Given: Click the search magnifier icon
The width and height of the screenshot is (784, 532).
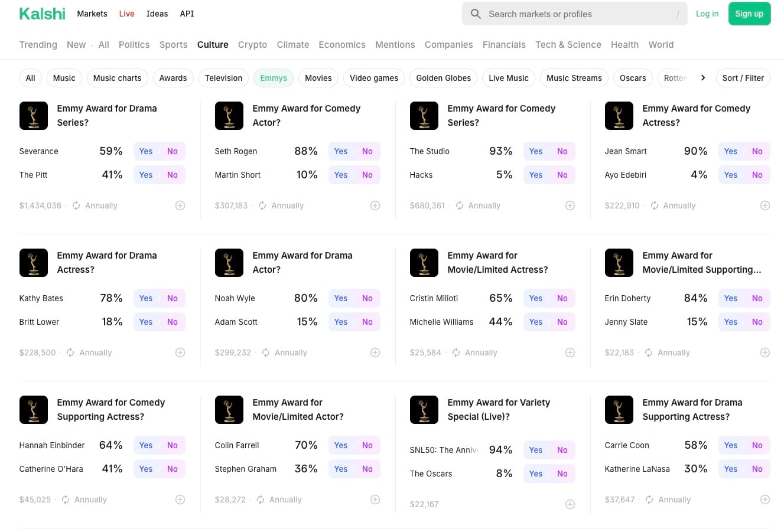Looking at the screenshot, I should click(476, 14).
